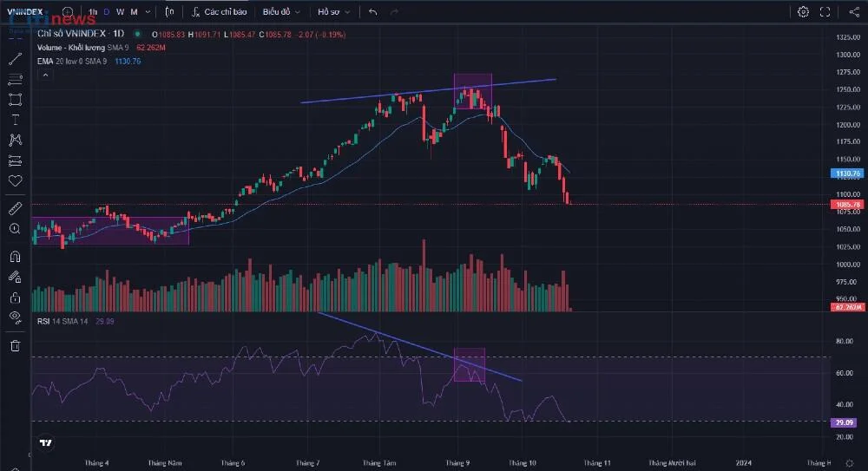This screenshot has width=868, height=471.
Task: Delete drawings with the trash icon
Action: coord(15,346)
